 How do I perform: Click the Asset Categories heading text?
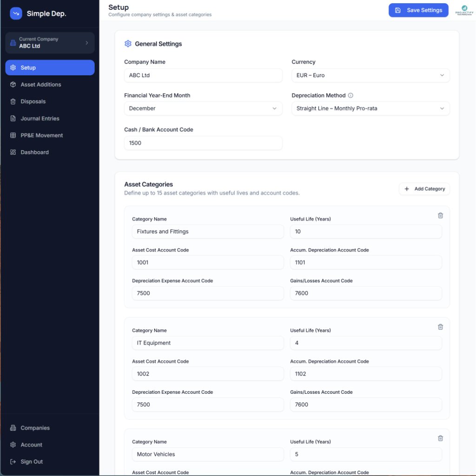(x=148, y=184)
